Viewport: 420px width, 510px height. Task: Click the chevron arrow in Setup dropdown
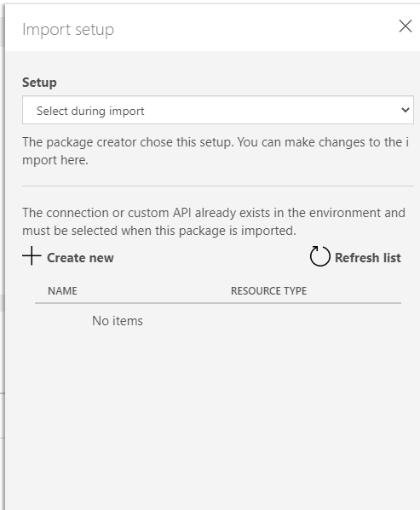(x=405, y=110)
